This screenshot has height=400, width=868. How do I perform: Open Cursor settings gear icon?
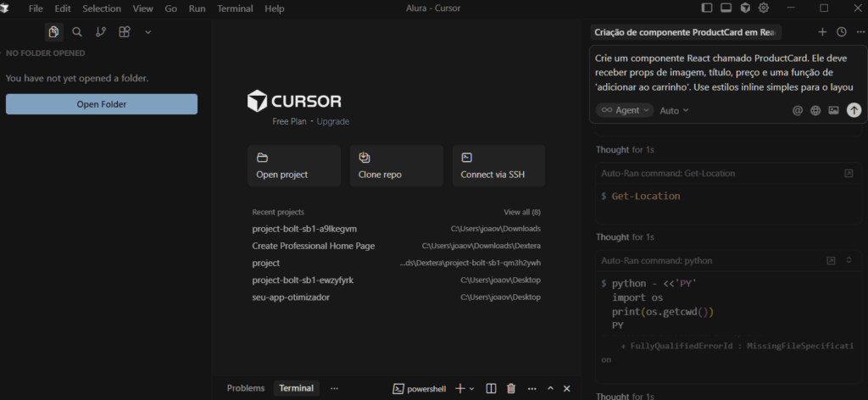click(764, 8)
